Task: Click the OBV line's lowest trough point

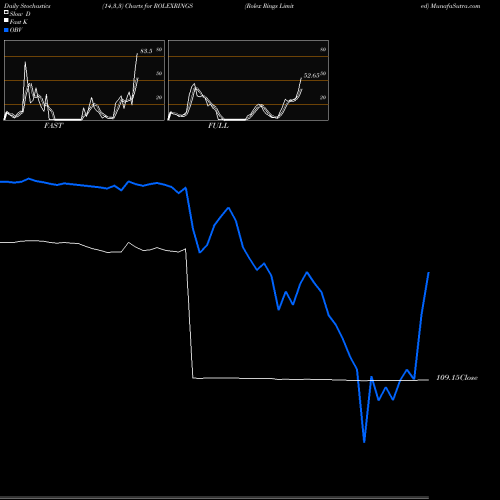Action: (x=364, y=442)
